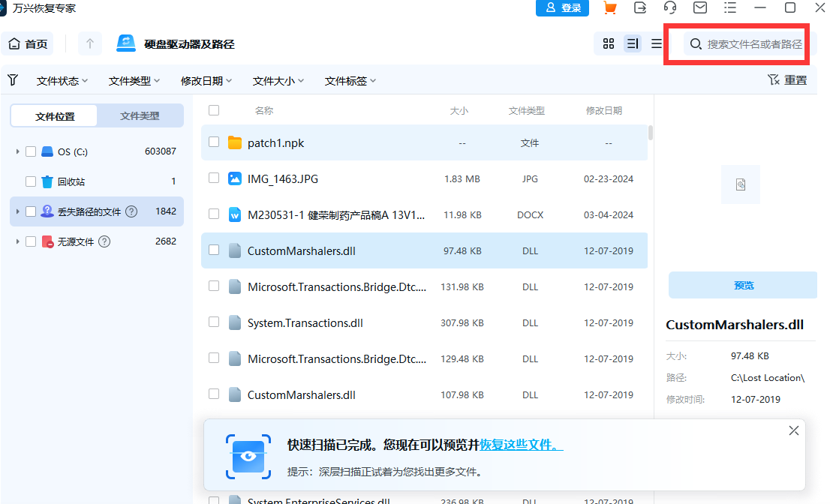The width and height of the screenshot is (830, 504).
Task: Open the list menu icon at top right
Action: [730, 8]
